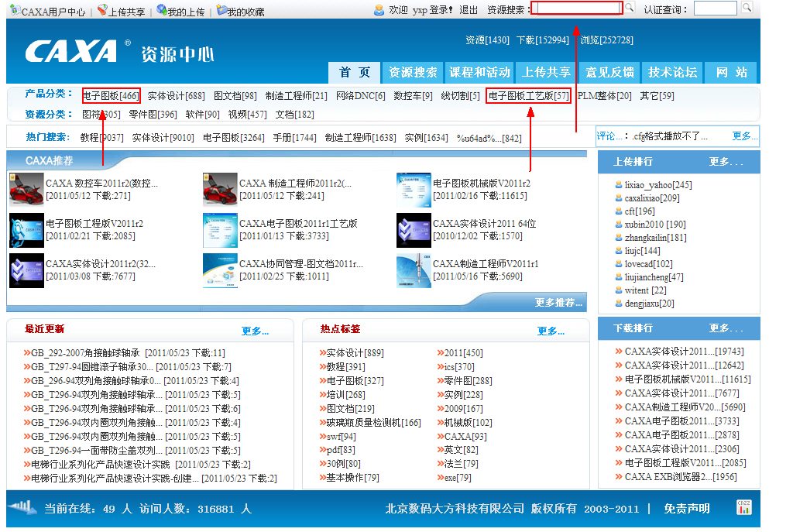
Task: Open the CAXA 数控车2011r2 car thumbnail
Action: pos(26,189)
